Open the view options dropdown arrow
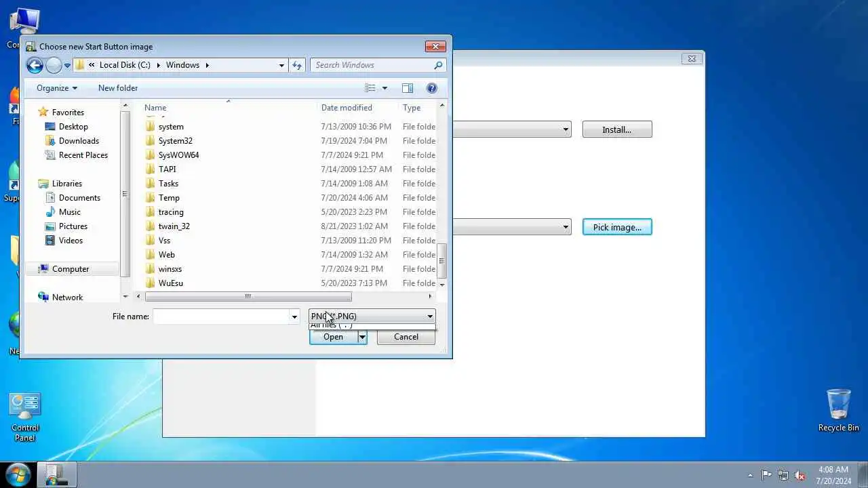Viewport: 868px width, 488px height. (384, 88)
